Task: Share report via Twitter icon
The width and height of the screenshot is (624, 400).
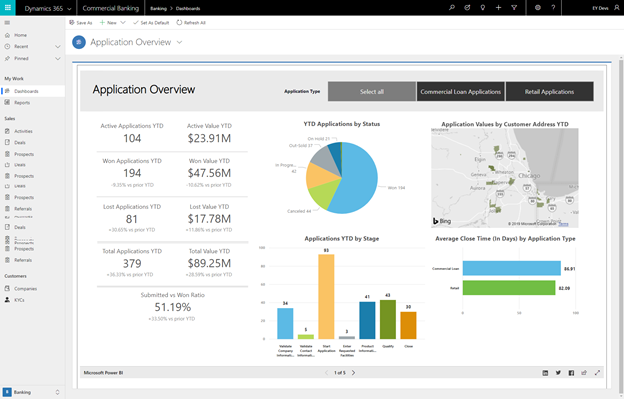Action: [557, 372]
